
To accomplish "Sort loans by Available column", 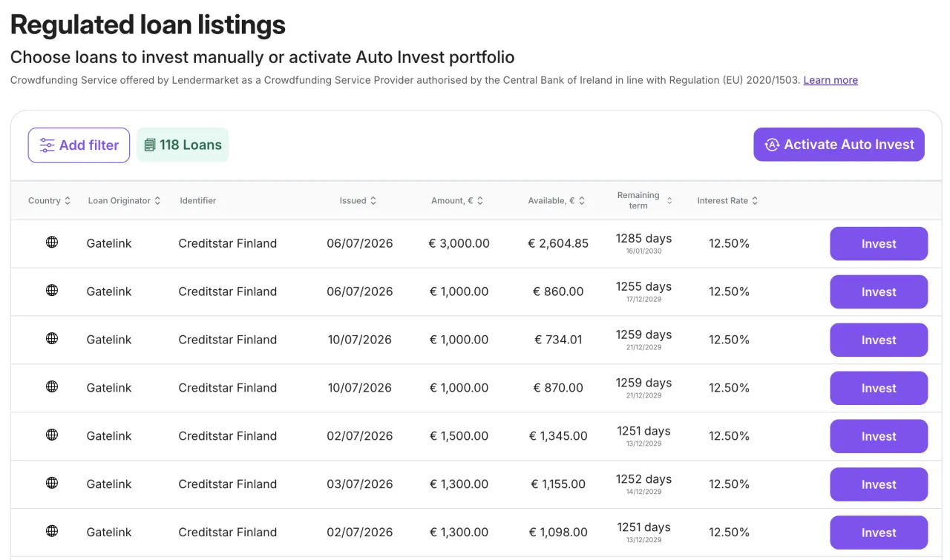I will click(557, 201).
